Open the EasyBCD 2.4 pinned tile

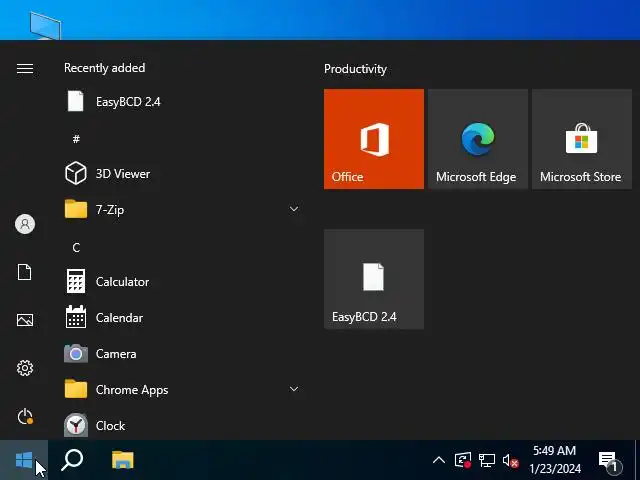click(374, 279)
